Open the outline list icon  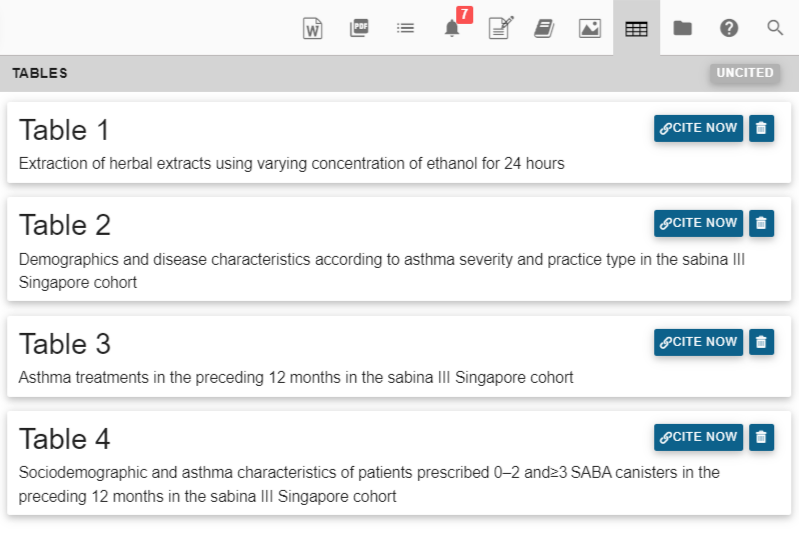[x=406, y=28]
